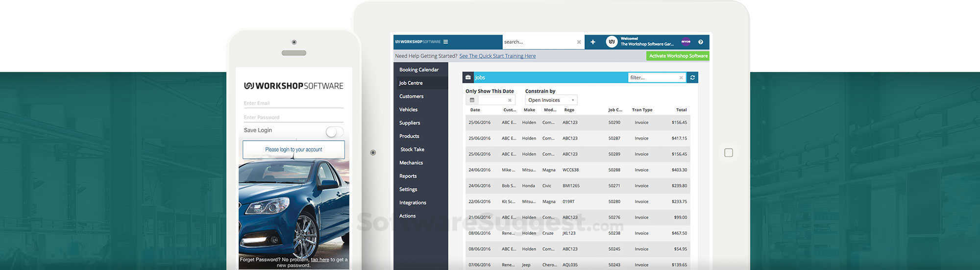Click the purple MYOB badge
Image resolution: width=980 pixels, height=270 pixels.
(686, 42)
